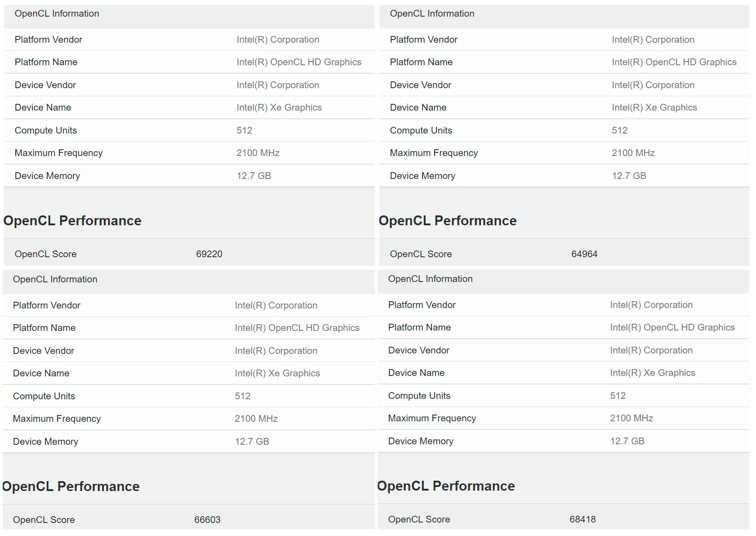756x536 pixels.
Task: Click the 12.7 GB Device Memory value above score 66603
Action: point(252,442)
